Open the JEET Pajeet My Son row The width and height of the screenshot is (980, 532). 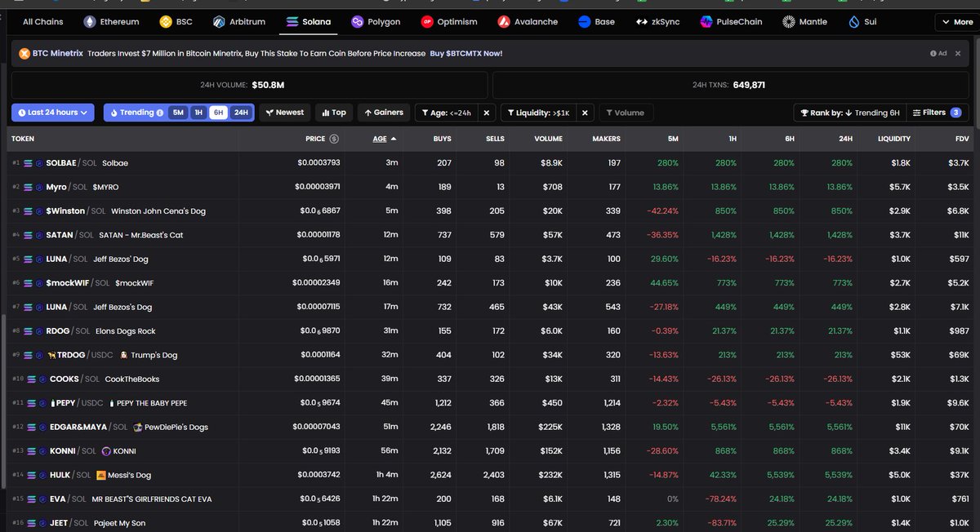coord(490,522)
